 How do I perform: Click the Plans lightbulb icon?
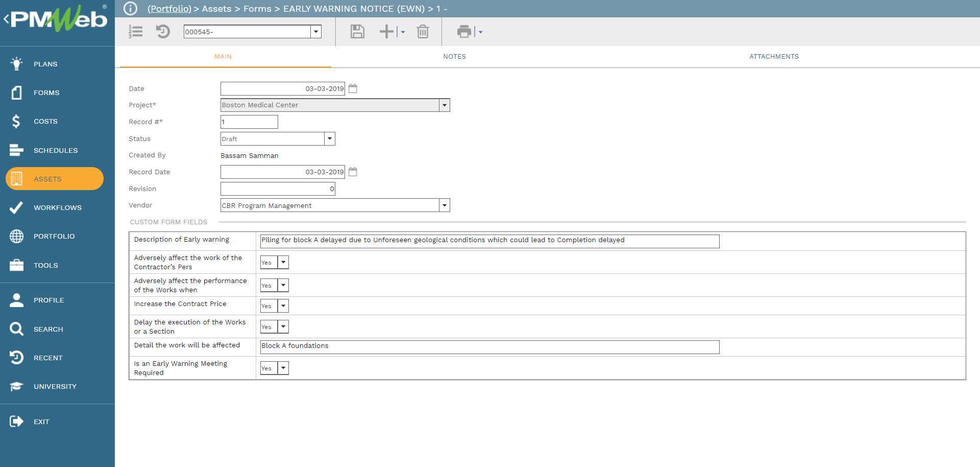pos(16,64)
